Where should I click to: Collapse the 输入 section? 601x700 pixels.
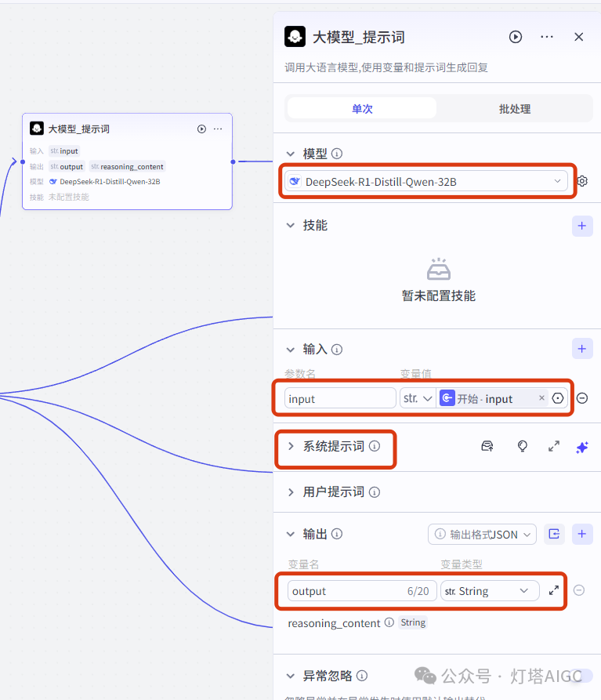(x=291, y=350)
